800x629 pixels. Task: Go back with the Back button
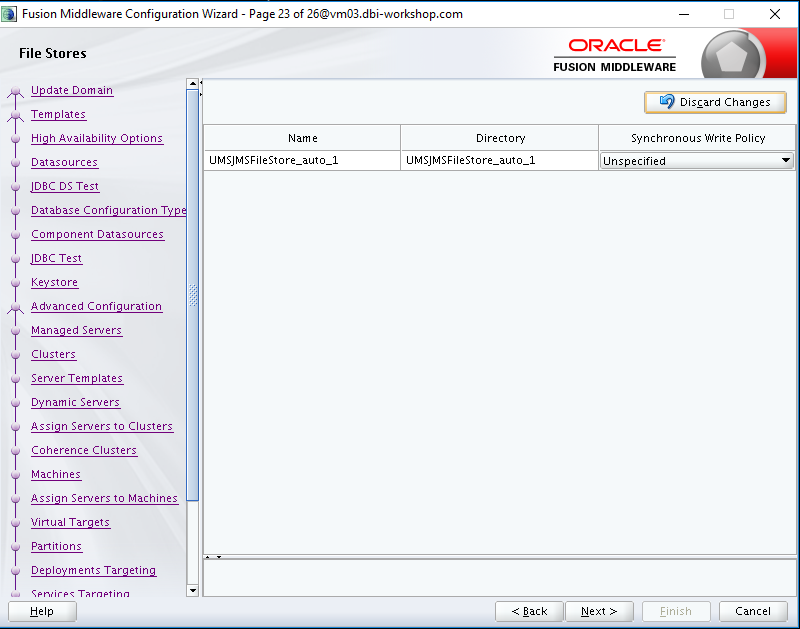click(x=529, y=611)
